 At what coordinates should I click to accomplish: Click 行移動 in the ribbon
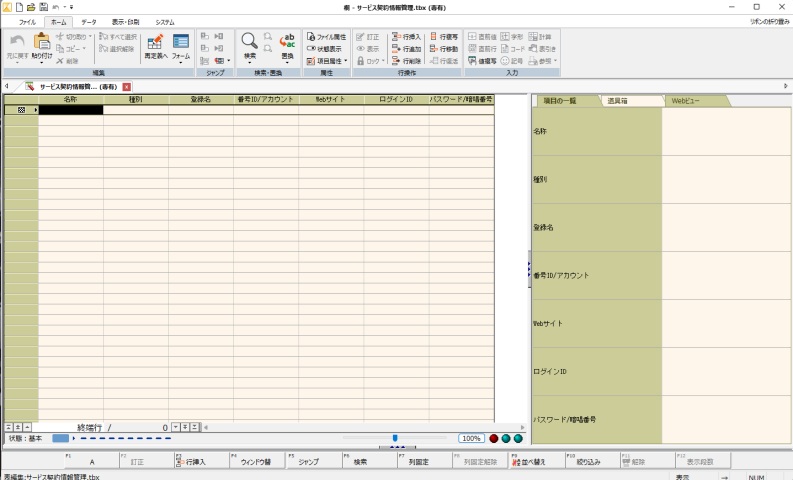click(444, 49)
